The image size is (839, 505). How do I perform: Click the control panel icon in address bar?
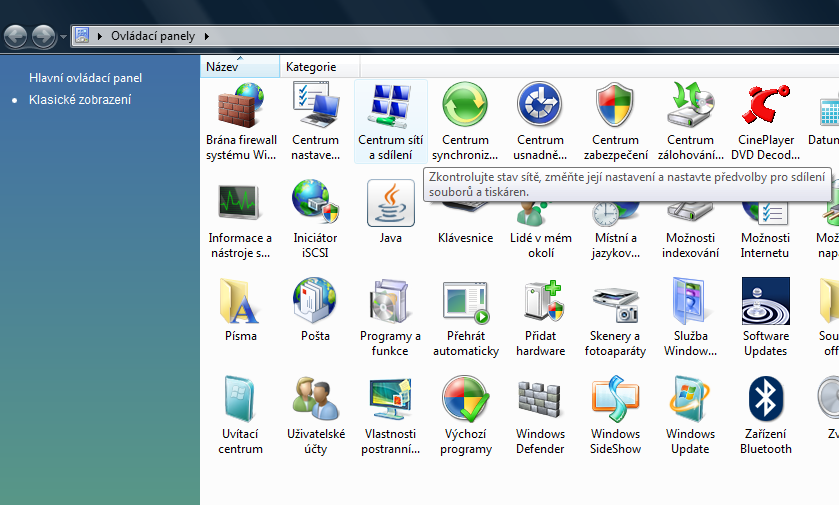81,36
